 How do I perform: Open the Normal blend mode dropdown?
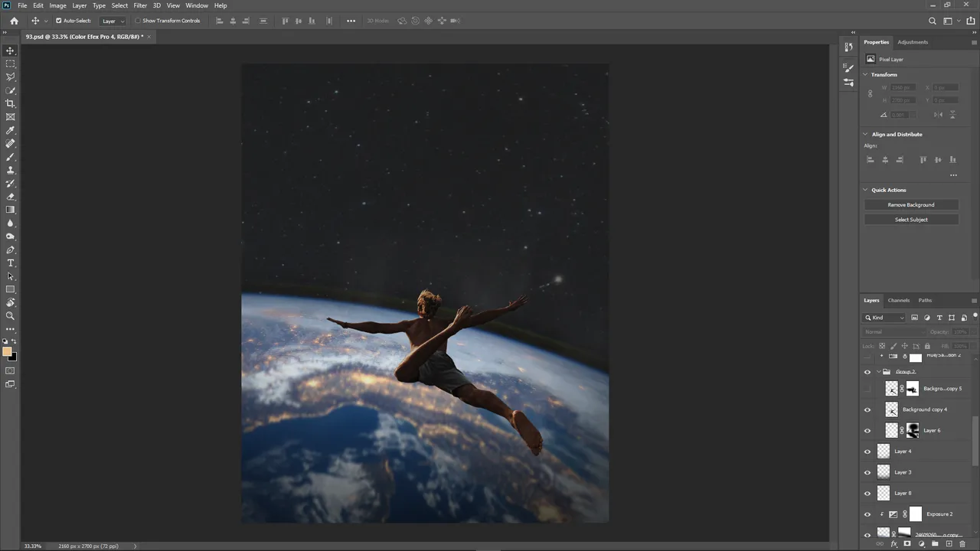(x=894, y=331)
